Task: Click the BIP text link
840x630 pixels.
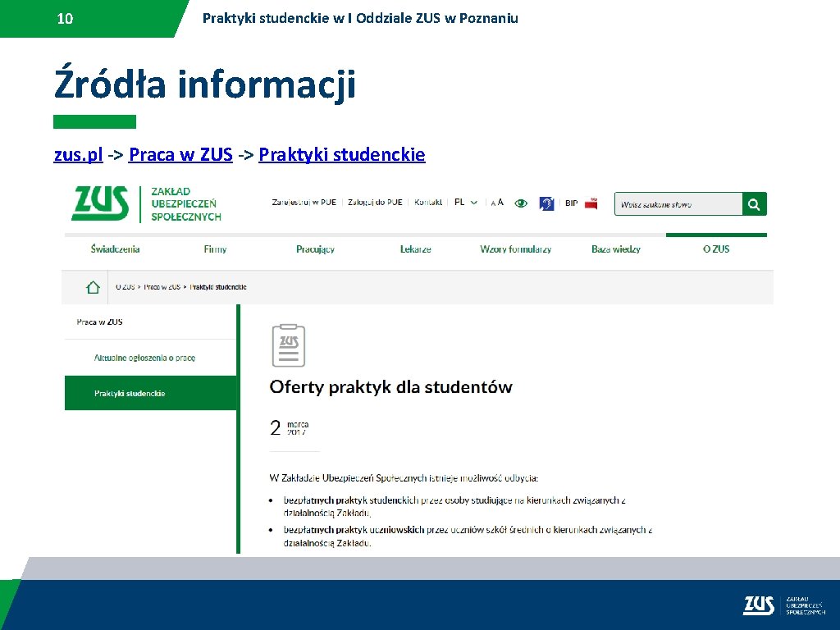Action: [x=571, y=203]
